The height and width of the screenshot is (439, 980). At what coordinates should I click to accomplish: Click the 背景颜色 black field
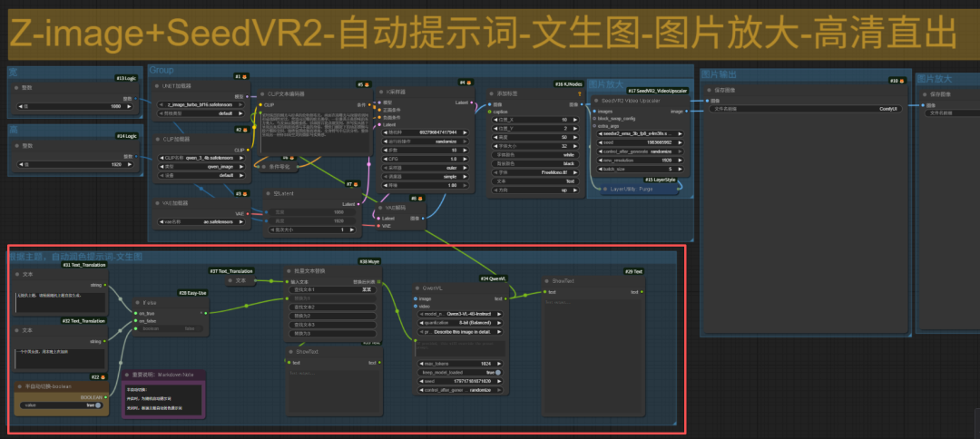coord(534,163)
